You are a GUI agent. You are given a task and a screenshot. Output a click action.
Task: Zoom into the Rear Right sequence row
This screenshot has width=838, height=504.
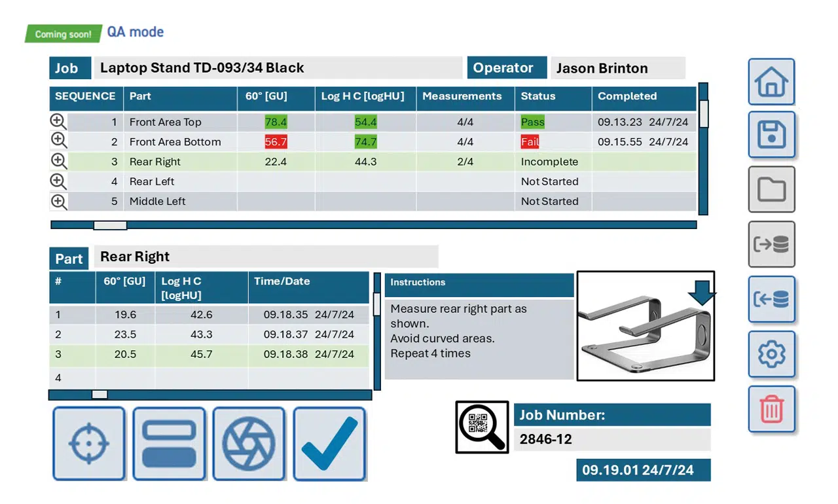point(59,162)
